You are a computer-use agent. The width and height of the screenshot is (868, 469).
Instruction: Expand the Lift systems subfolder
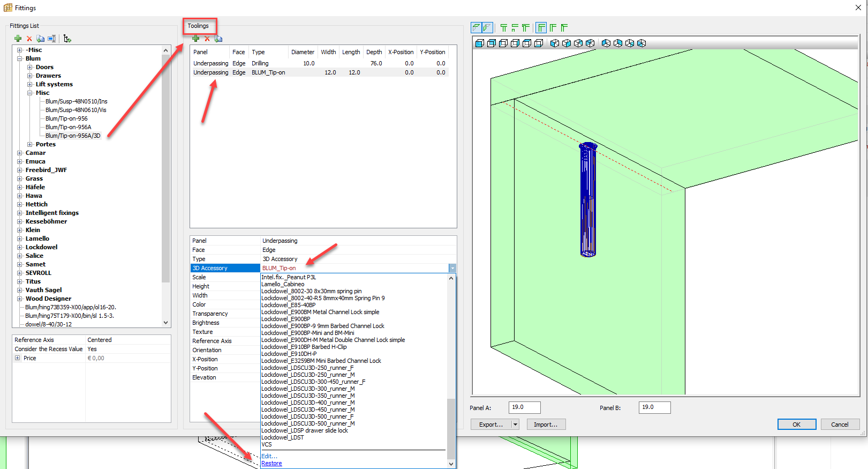click(x=30, y=84)
